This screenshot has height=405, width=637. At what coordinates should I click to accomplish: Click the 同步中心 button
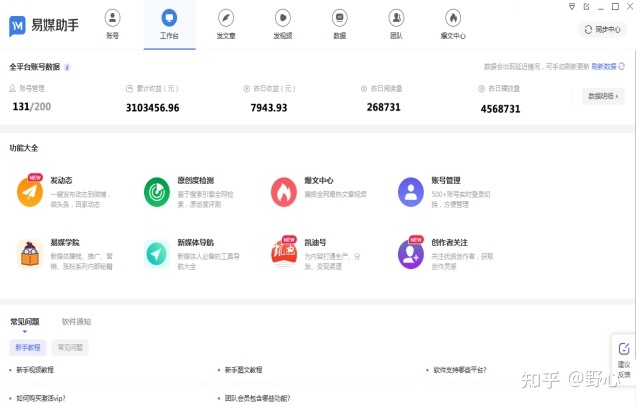pyautogui.click(x=602, y=30)
